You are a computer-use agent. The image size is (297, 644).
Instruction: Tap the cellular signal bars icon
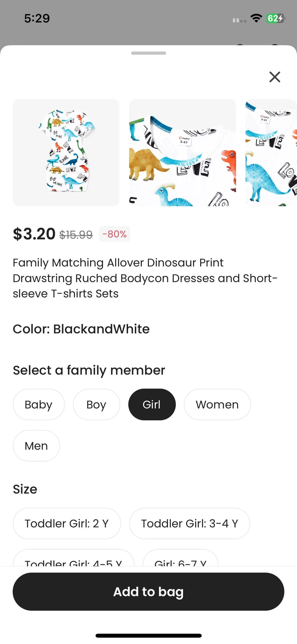[x=239, y=20]
